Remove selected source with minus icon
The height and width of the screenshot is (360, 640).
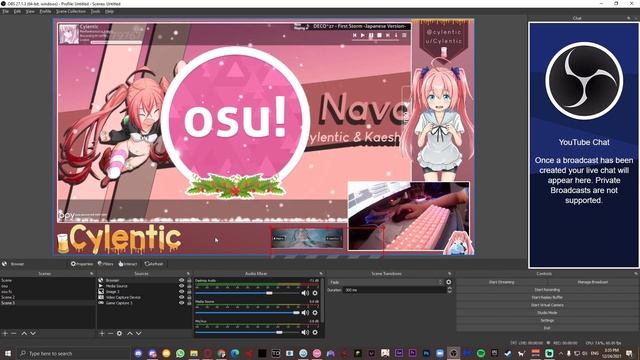click(110, 333)
